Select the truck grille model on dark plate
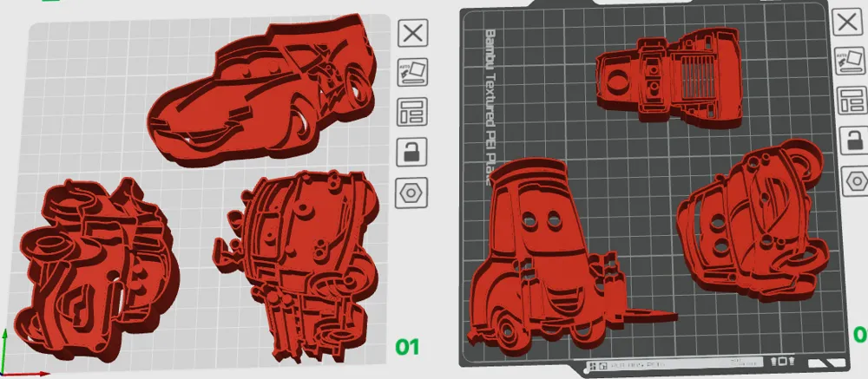The image size is (868, 379). [x=670, y=75]
